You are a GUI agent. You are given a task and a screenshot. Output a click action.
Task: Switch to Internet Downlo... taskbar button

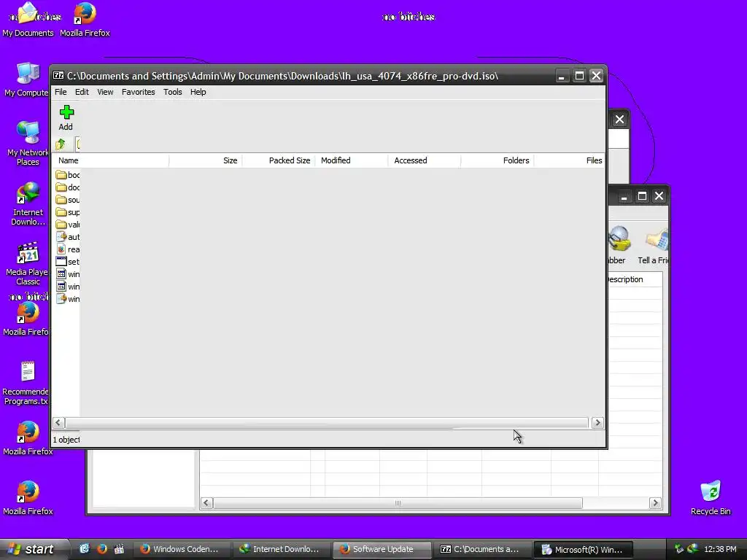(280, 549)
